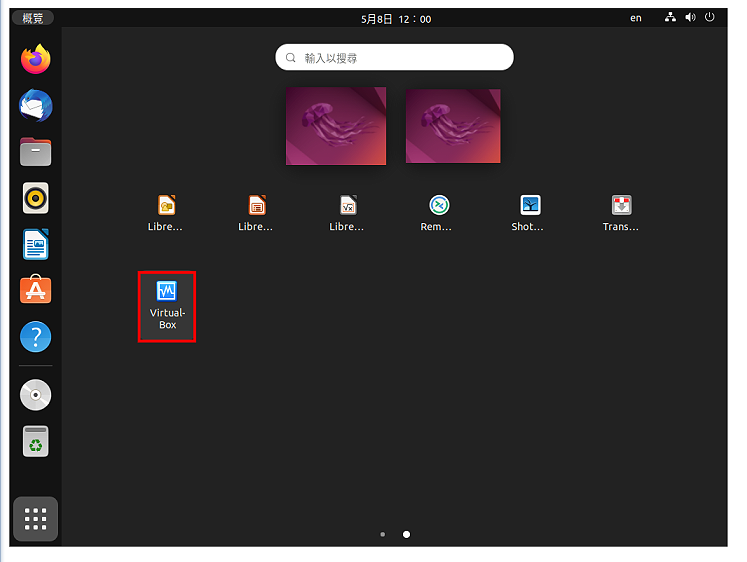Open the Files manager dock icon
Viewport: 747px width, 562px height.
click(36, 151)
